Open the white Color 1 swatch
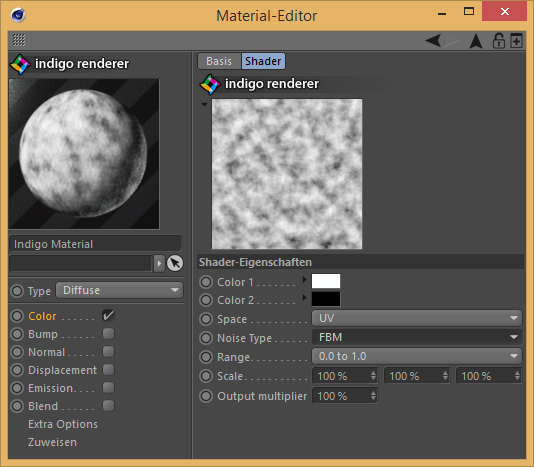Screen dimensions: 534x467 pos(326,281)
